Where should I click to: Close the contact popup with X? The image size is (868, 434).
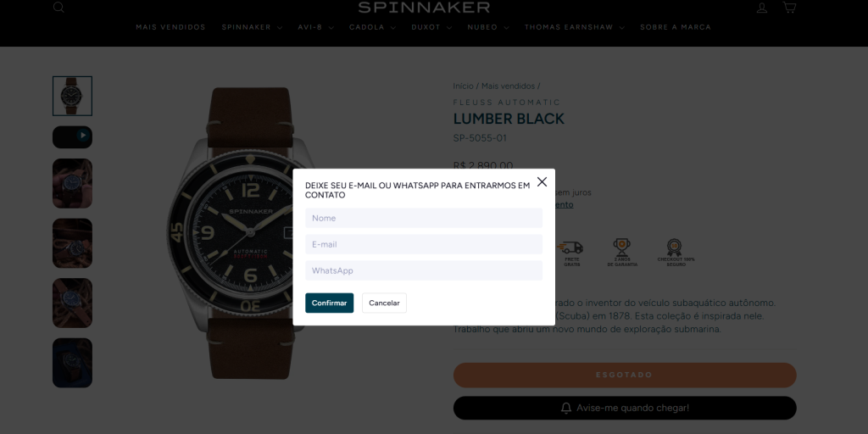542,181
